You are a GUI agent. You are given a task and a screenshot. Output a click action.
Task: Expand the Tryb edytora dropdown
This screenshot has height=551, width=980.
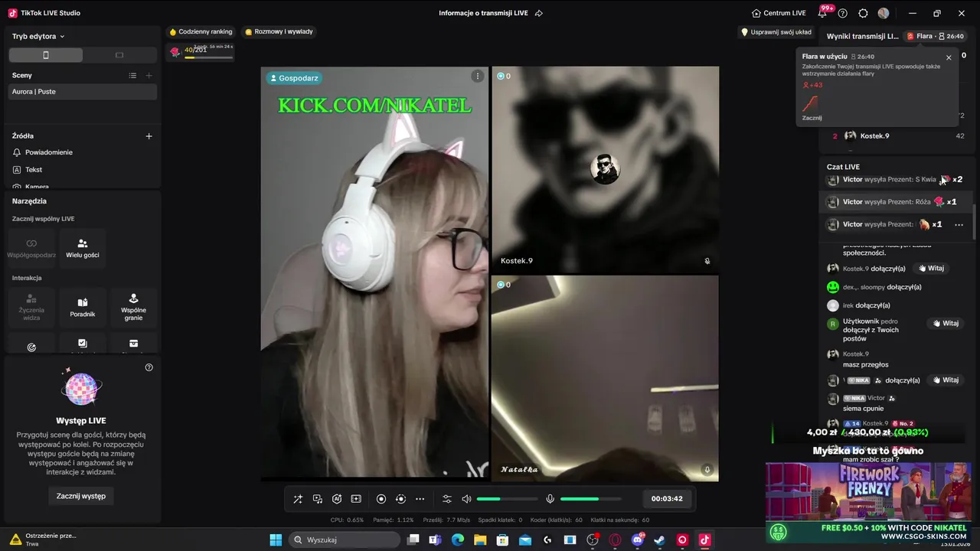tap(38, 36)
